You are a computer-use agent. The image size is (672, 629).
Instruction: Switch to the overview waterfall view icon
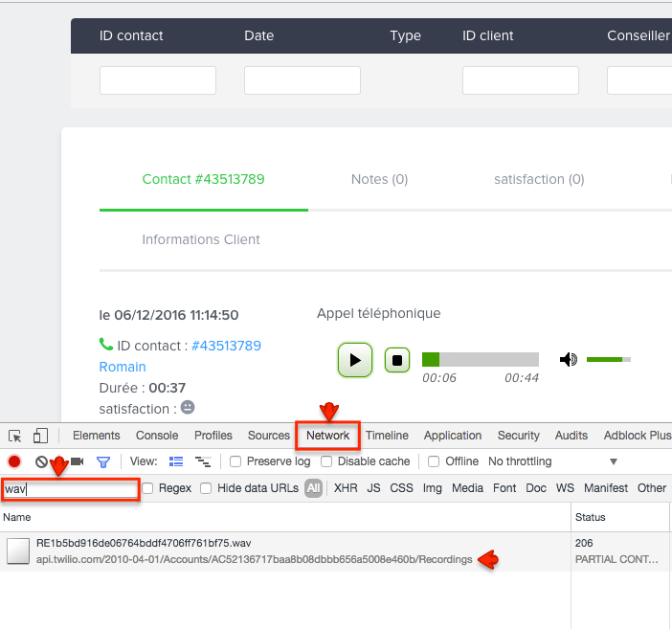point(203,461)
